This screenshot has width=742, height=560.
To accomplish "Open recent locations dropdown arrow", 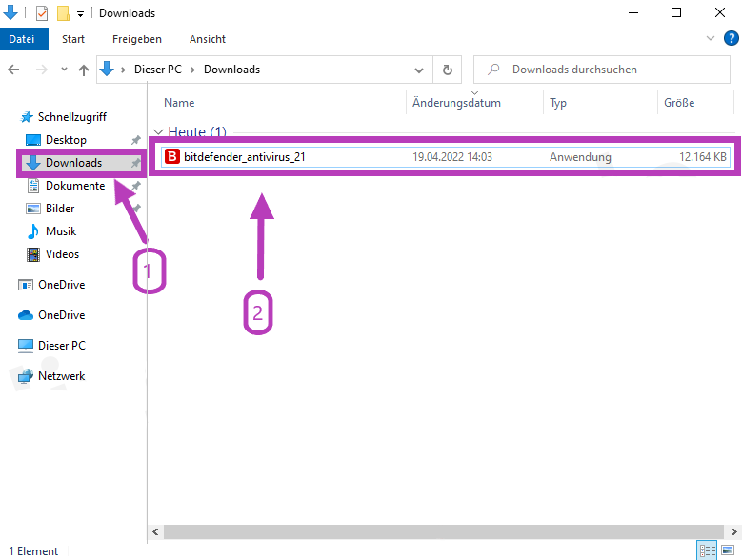I will [x=64, y=70].
